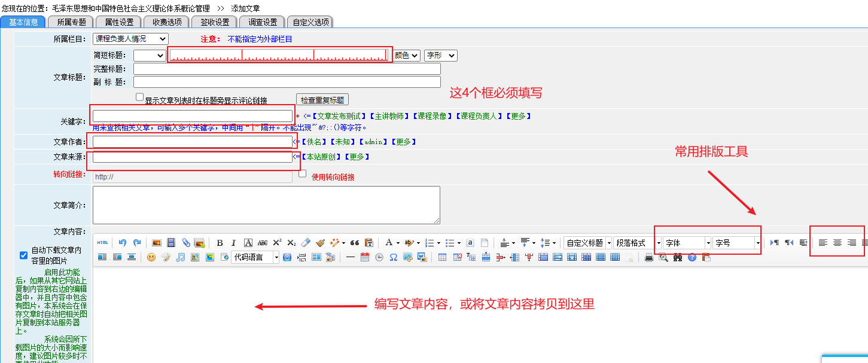Check the use redirect link box
Image resolution: width=868 pixels, height=363 pixels.
(x=303, y=174)
